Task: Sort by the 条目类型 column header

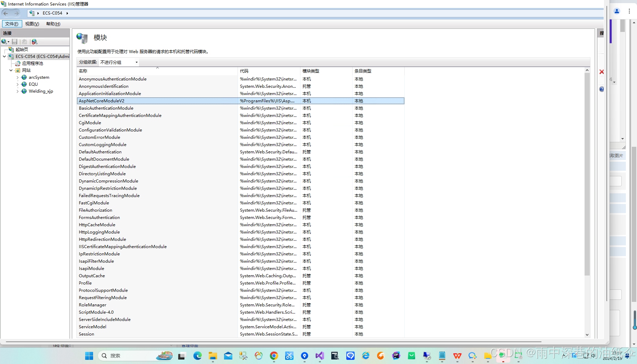Action: point(379,71)
